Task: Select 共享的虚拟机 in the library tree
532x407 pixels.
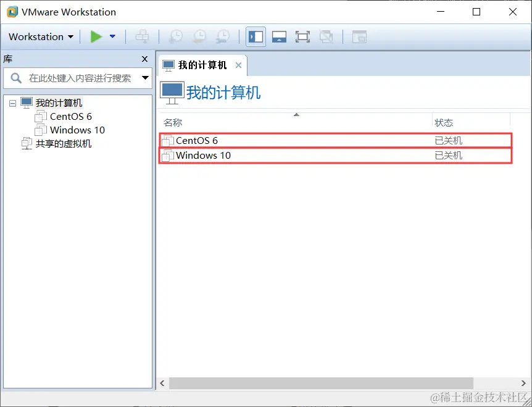Action: (x=64, y=143)
